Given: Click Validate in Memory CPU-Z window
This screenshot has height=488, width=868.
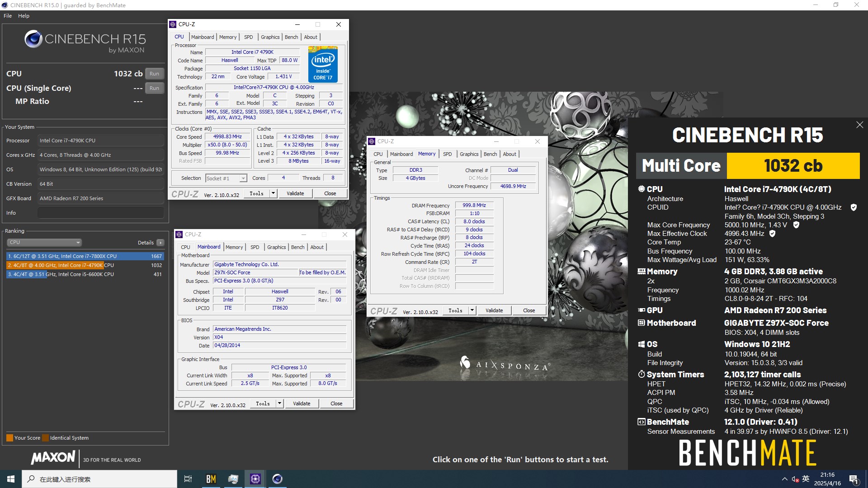Looking at the screenshot, I should 494,310.
